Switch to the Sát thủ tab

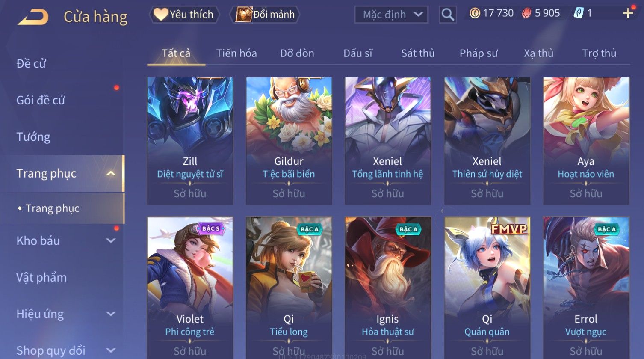[417, 53]
